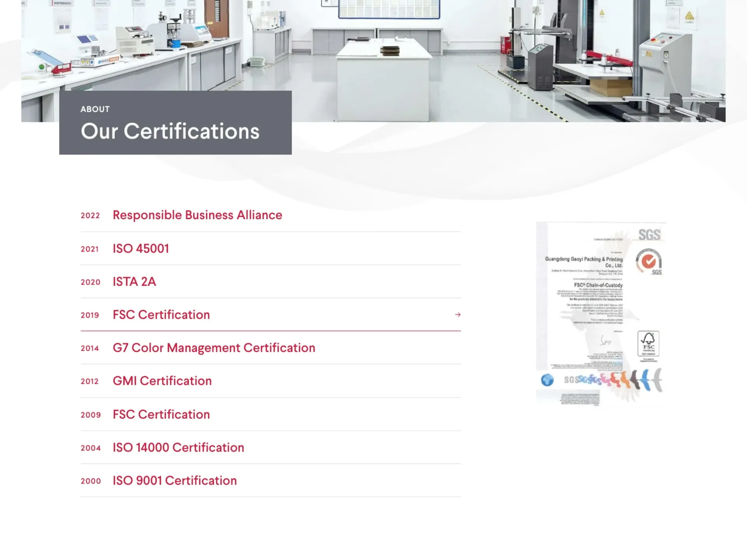This screenshot has width=747, height=560.
Task: Click the 2022 year label
Action: point(90,215)
